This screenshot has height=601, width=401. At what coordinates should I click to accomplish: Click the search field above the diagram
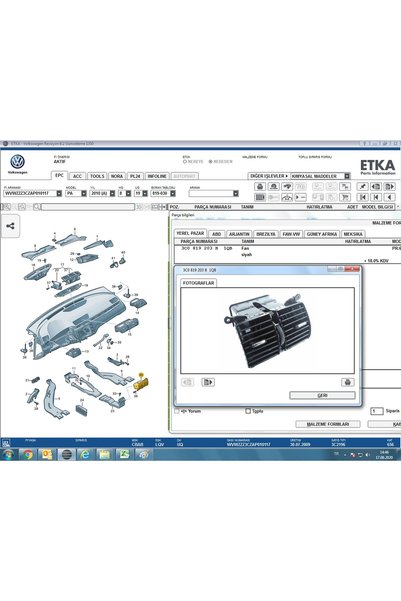pos(88,207)
